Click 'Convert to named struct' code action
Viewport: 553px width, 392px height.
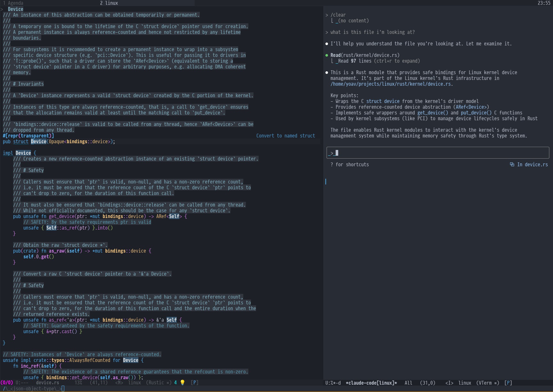[285, 136]
